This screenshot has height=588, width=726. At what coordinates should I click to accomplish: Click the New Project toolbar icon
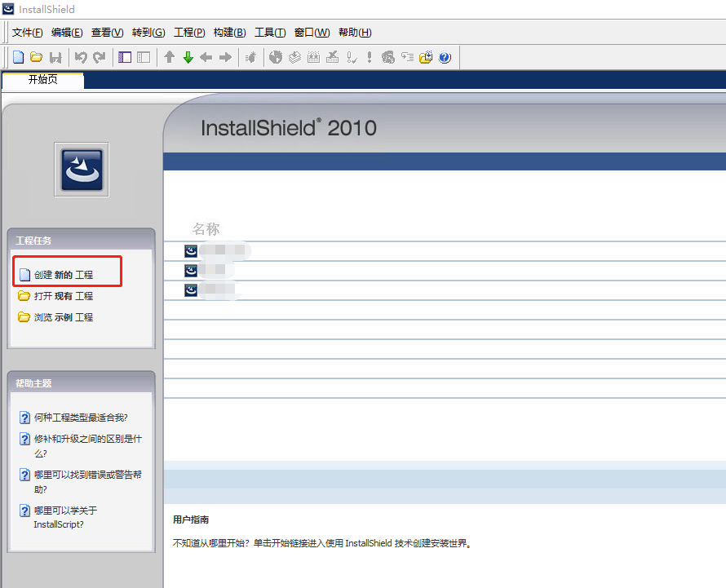18,57
